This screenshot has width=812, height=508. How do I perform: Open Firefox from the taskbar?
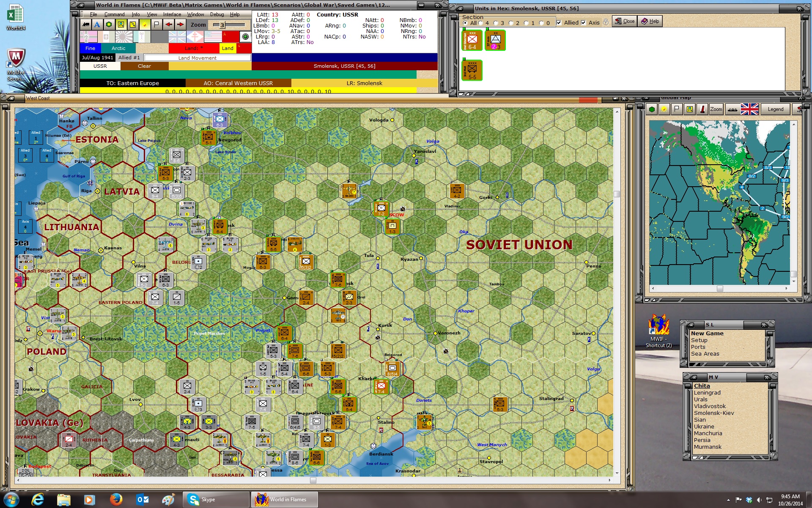pyautogui.click(x=115, y=500)
